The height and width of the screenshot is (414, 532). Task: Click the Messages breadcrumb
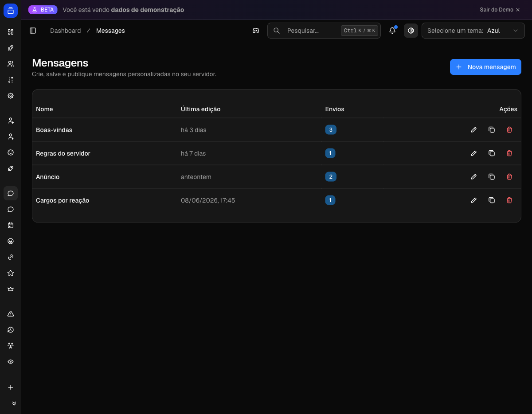click(x=110, y=31)
